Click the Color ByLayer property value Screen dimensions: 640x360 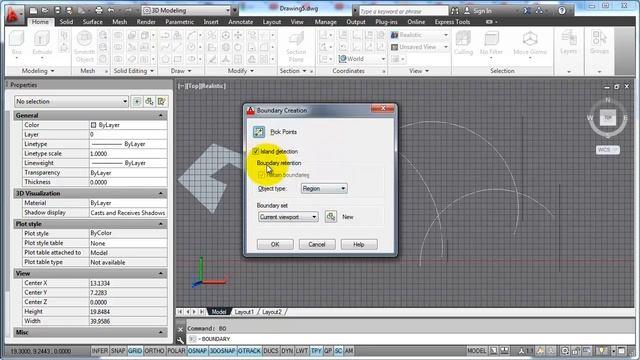(x=128, y=125)
